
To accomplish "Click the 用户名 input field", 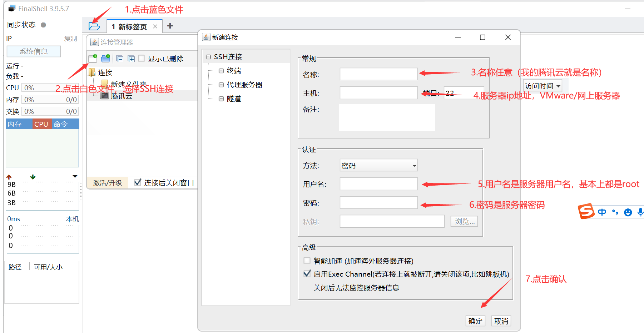I will point(378,184).
